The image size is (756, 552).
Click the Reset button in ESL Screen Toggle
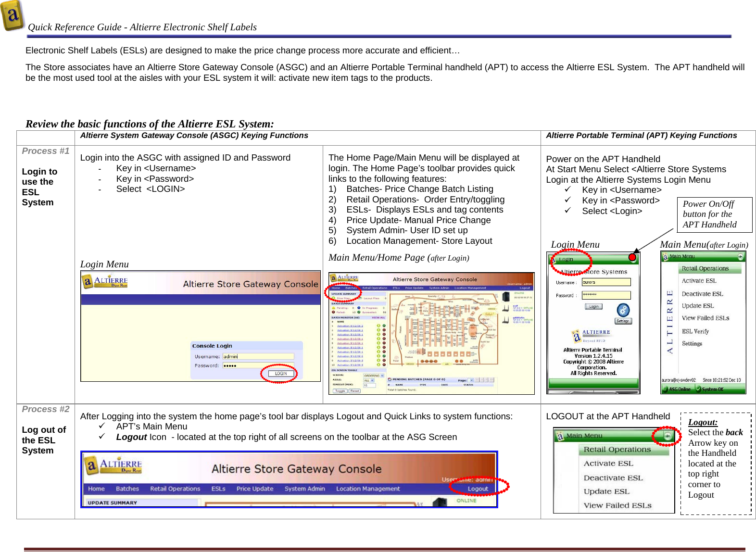(x=354, y=391)
